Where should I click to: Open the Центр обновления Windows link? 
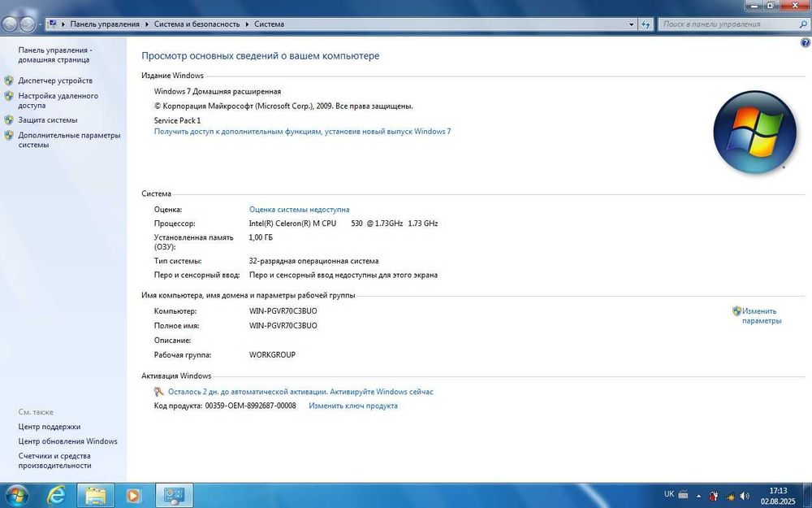[x=68, y=441]
